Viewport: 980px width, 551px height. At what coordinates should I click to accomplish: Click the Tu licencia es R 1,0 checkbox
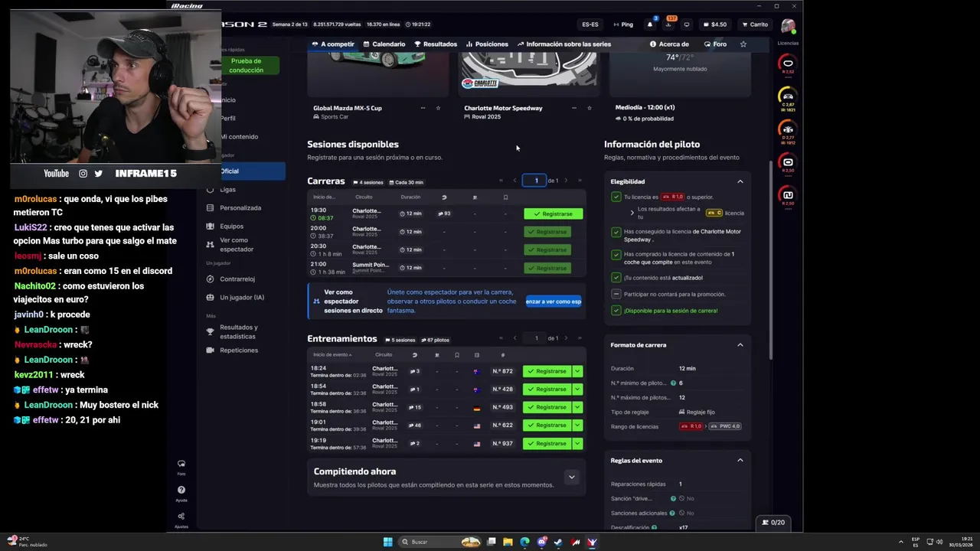click(616, 197)
